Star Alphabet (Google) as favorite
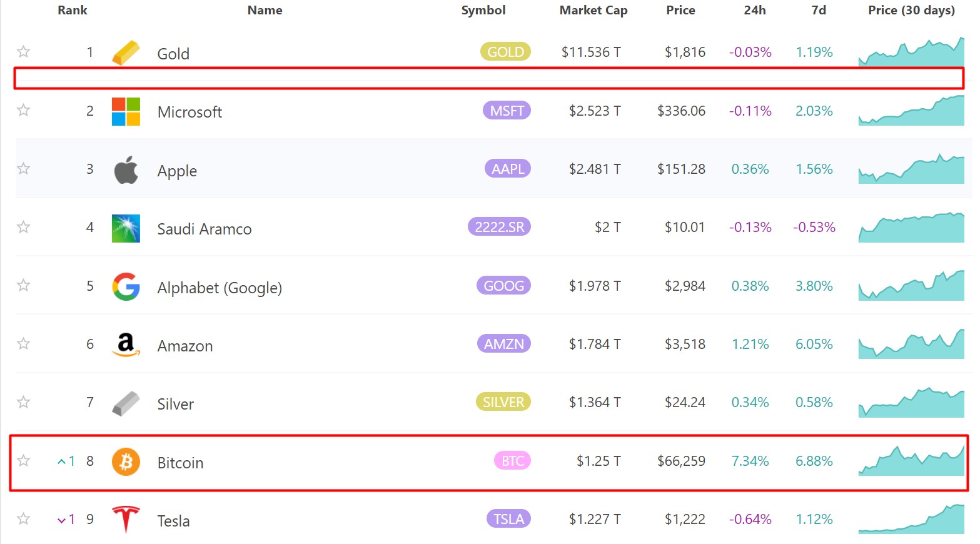 (23, 286)
